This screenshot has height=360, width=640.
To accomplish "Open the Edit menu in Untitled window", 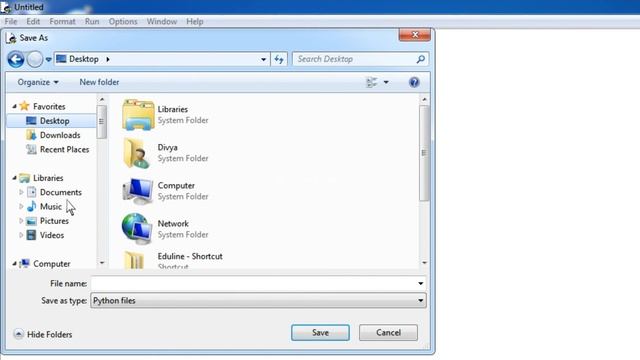I will [x=33, y=22].
